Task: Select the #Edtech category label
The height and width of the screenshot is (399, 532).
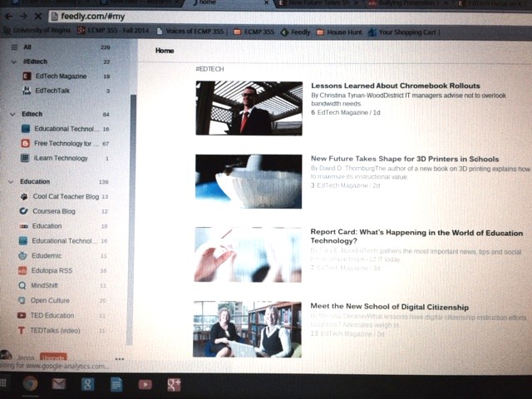Action: (x=35, y=62)
